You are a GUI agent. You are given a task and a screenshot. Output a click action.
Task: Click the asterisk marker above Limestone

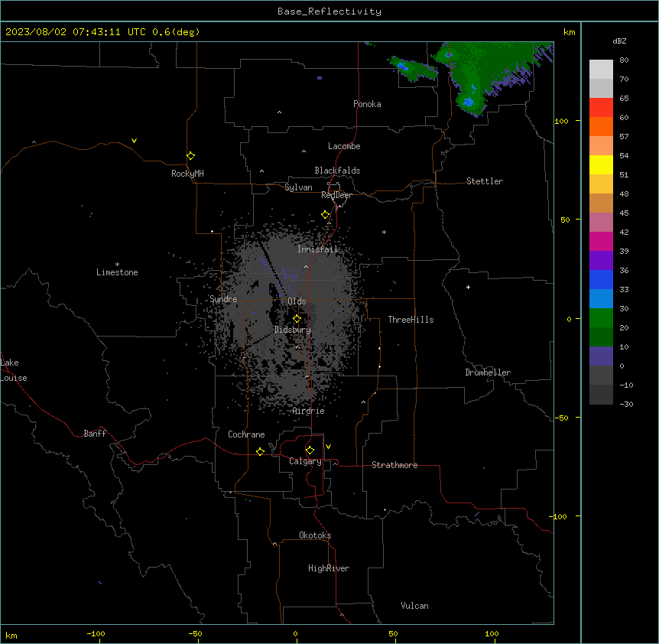117,264
